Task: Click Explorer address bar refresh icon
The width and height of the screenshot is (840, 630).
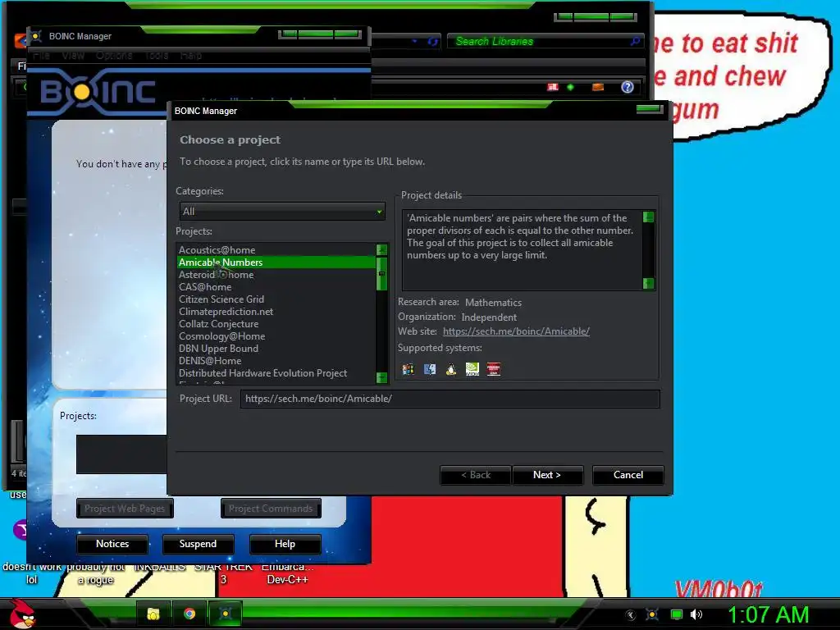Action: pyautogui.click(x=433, y=41)
